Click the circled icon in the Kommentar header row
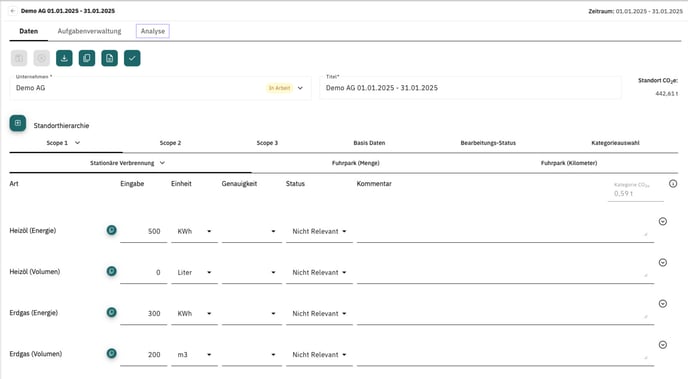The image size is (688, 379). pos(673,183)
